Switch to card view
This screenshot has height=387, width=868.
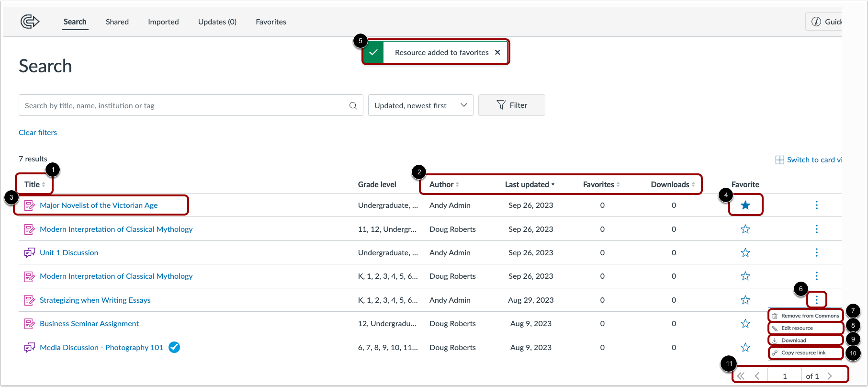point(808,160)
